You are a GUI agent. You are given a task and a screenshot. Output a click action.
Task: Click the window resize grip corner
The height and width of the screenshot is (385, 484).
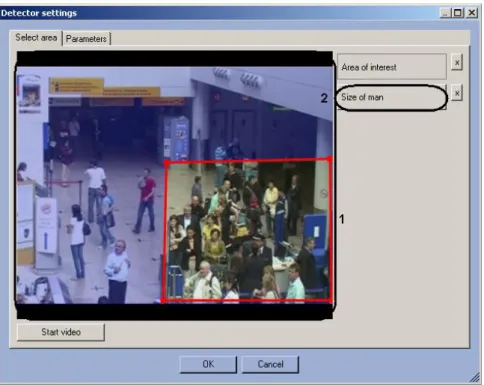click(x=475, y=377)
